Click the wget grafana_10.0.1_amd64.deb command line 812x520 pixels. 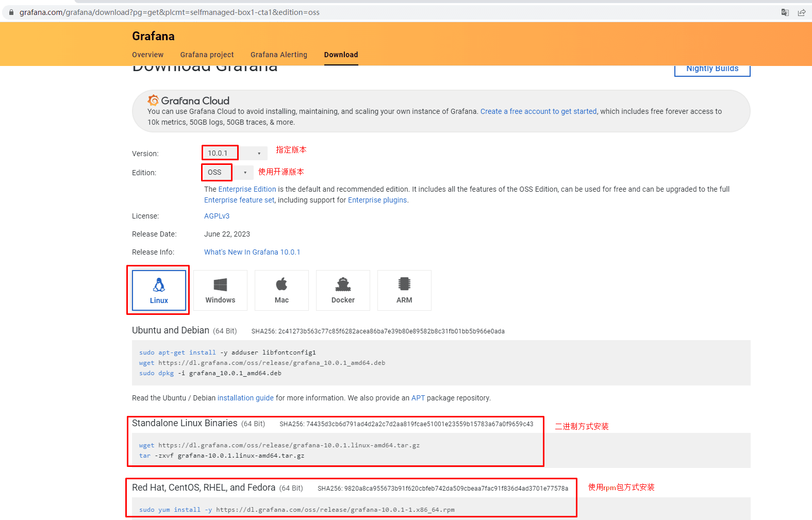pos(262,363)
